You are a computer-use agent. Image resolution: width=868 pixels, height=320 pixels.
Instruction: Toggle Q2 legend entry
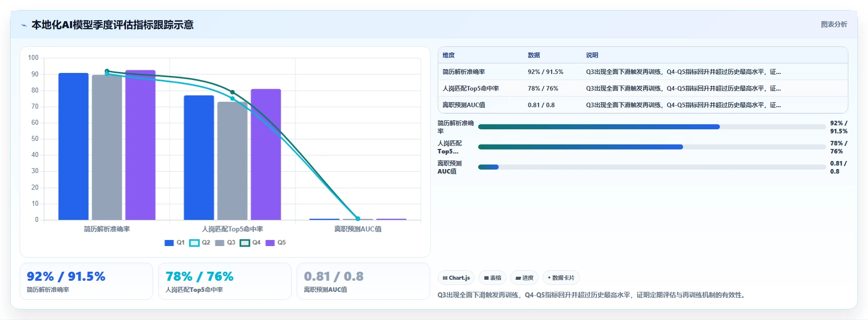(200, 243)
